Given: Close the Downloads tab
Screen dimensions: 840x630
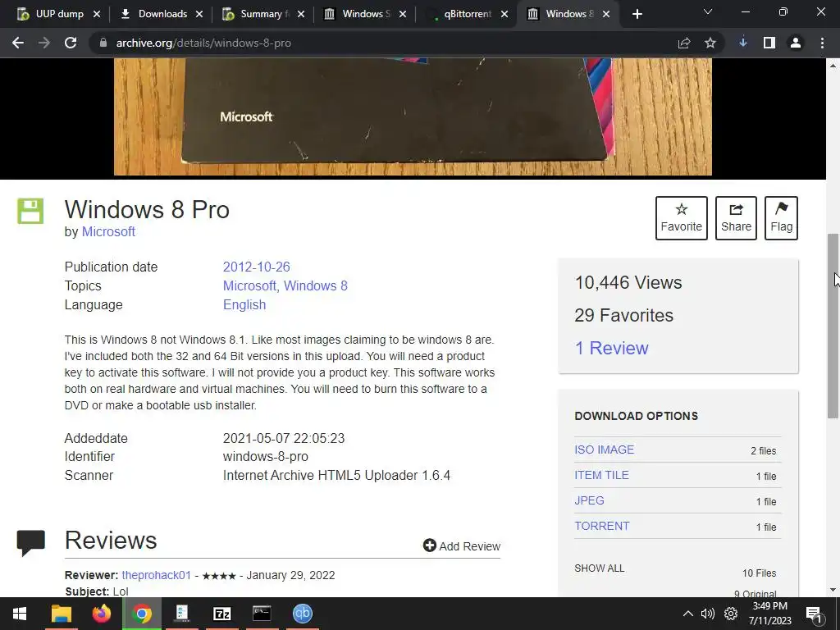Looking at the screenshot, I should tap(199, 15).
